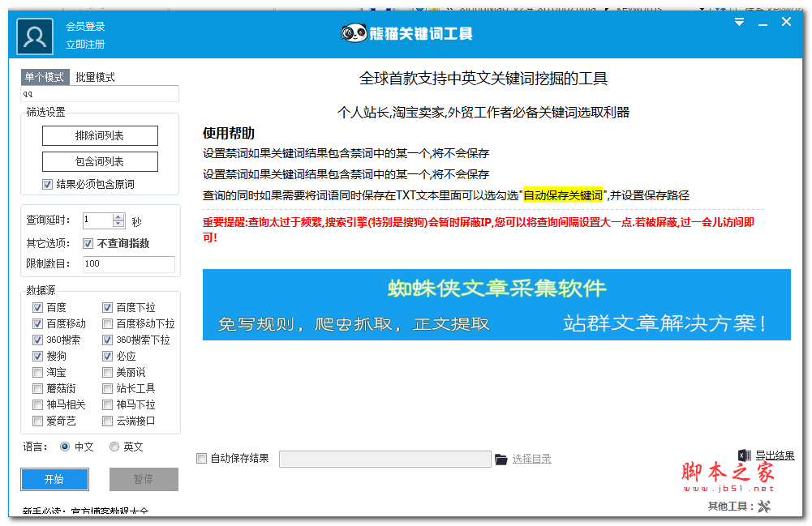Enable the 蘑菇街 checkbox

(37, 388)
